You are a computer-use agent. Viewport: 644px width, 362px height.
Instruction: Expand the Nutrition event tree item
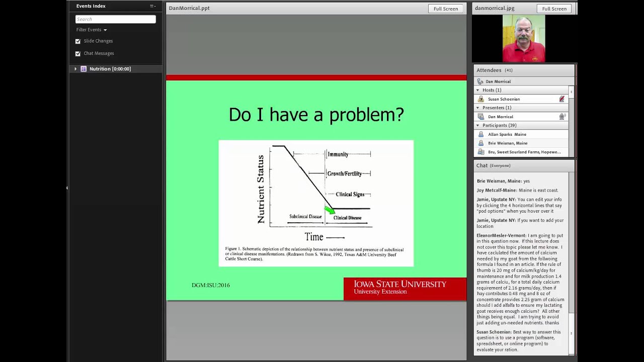click(75, 69)
